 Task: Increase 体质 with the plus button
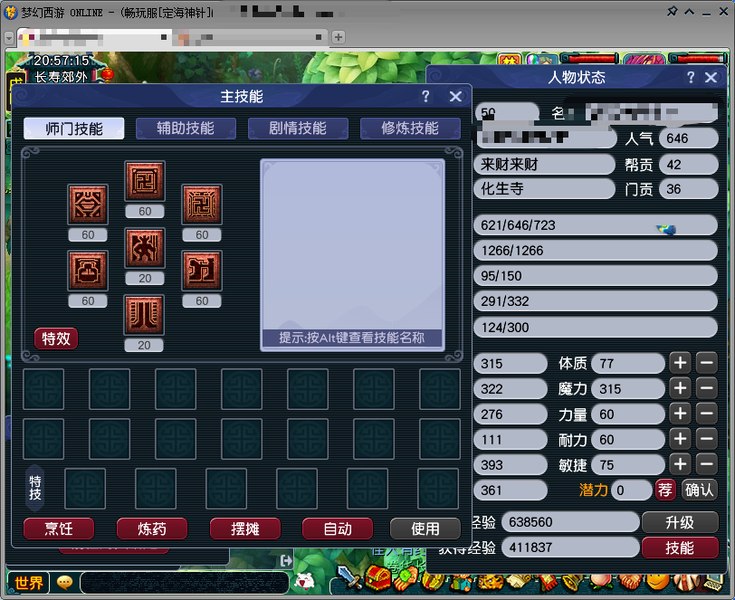click(680, 363)
